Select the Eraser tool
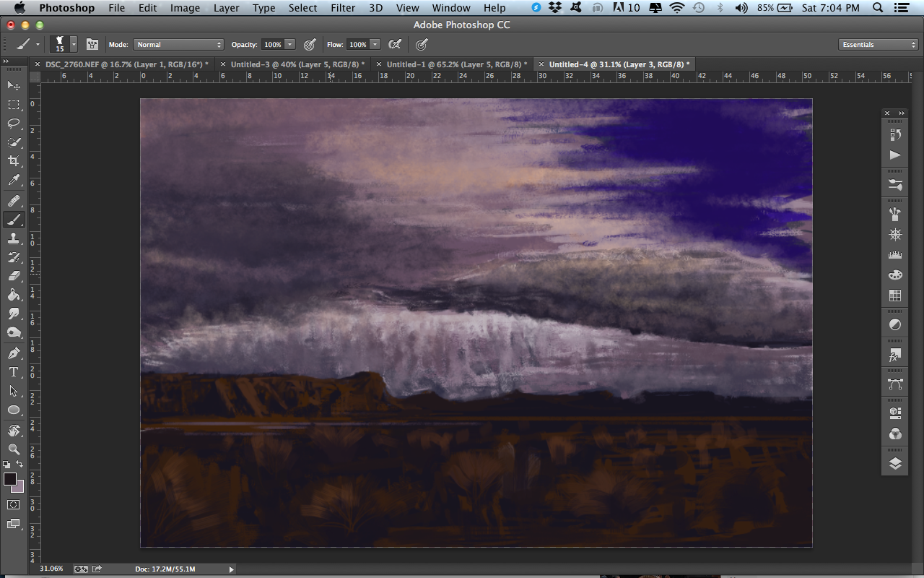The image size is (924, 578). pos(14,276)
